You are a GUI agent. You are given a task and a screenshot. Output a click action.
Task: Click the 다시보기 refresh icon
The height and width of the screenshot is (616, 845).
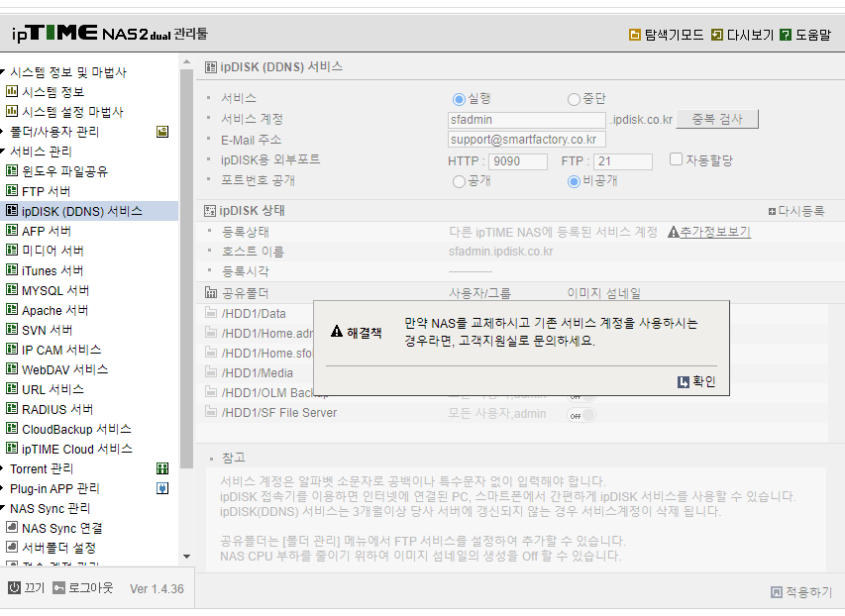click(x=717, y=35)
